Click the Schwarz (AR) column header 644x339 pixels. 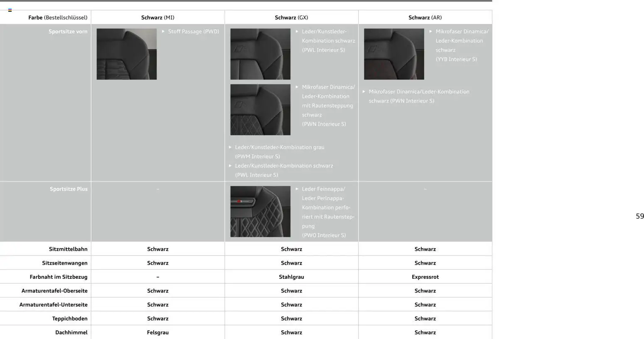click(425, 17)
